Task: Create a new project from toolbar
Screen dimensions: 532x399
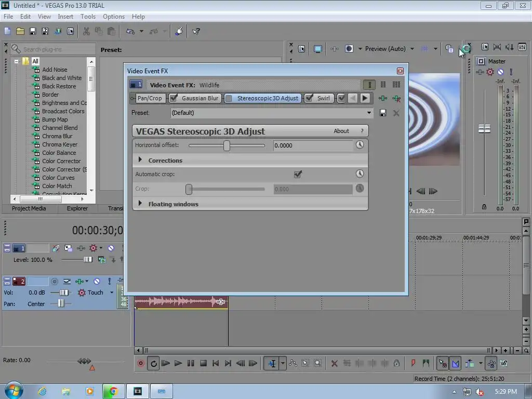Action: pyautogui.click(x=7, y=31)
